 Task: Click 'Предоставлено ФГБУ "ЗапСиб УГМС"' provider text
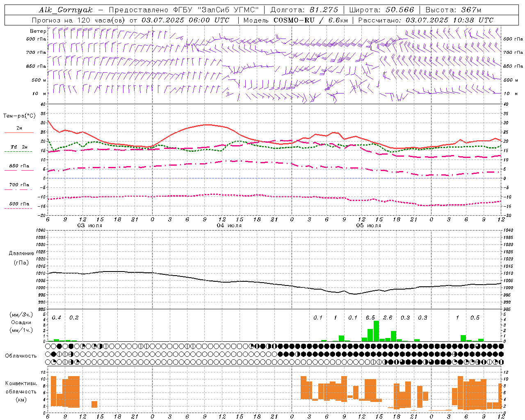point(184,10)
